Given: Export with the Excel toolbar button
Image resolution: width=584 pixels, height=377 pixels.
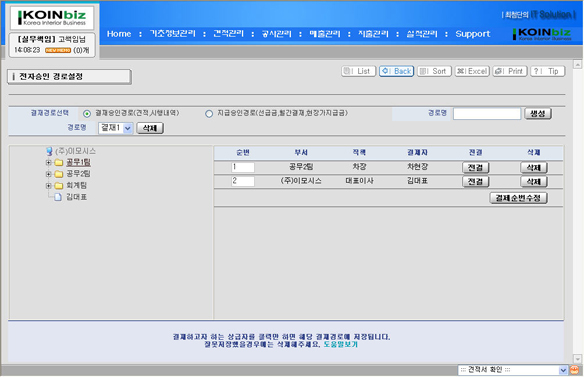Looking at the screenshot, I should (x=472, y=71).
